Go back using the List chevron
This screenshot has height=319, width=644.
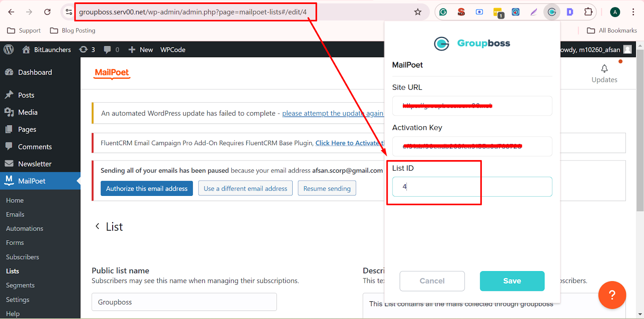coord(97,226)
